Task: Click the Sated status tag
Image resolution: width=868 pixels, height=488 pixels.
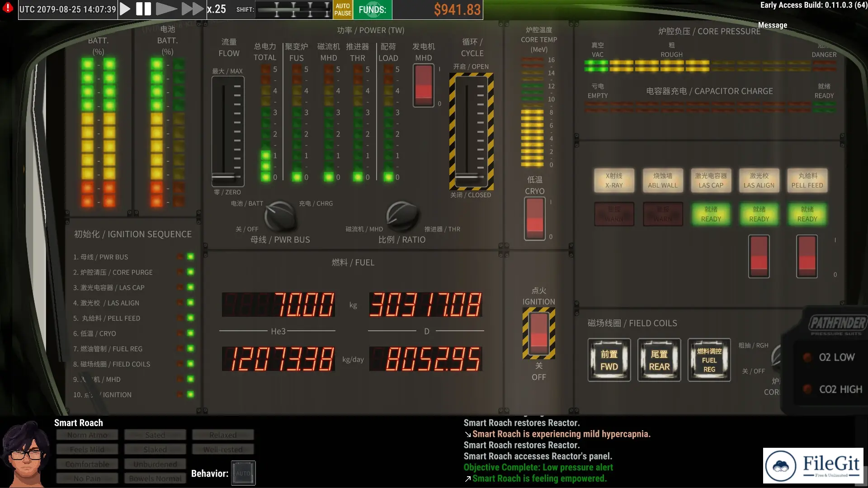Action: (155, 435)
